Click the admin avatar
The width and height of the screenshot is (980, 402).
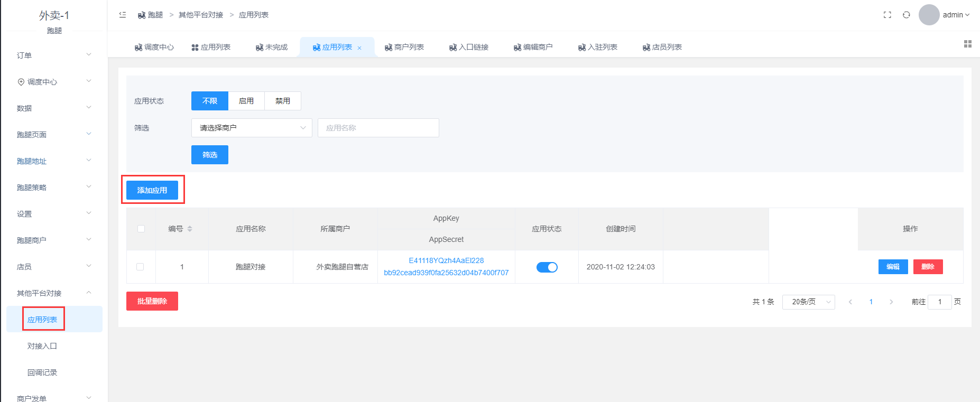click(929, 15)
